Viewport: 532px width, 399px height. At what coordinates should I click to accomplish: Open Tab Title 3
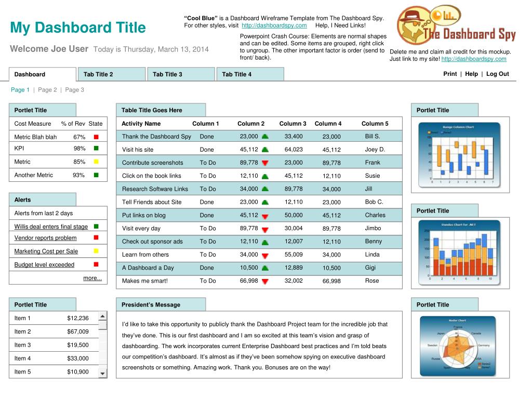click(x=181, y=74)
